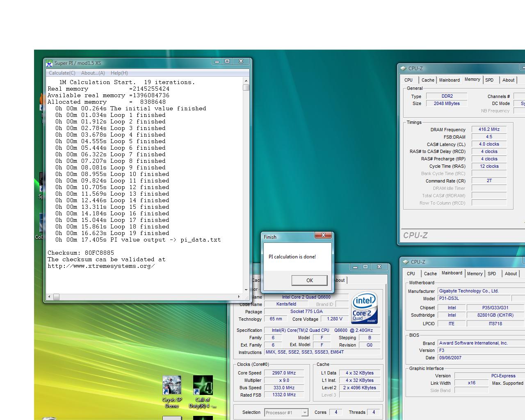The image size is (525, 420).
Task: Open the SPD tab in the lower CPU-Z window
Action: coord(492,274)
